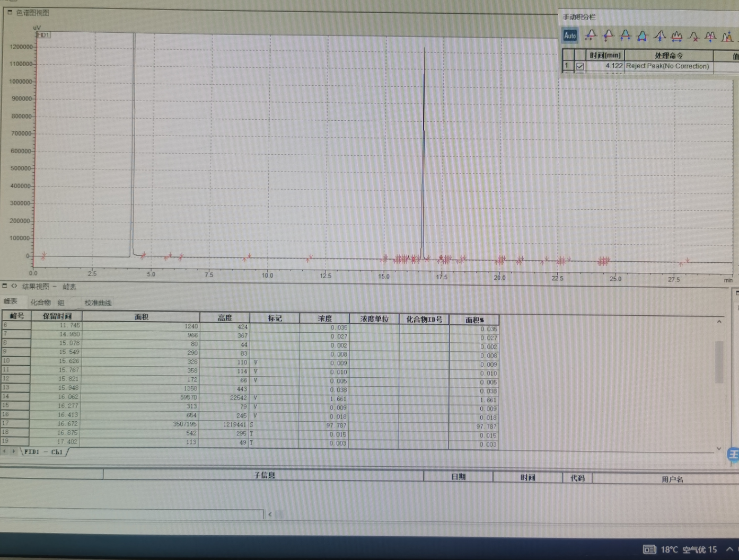Viewport: 739px width, 560px height.
Task: Click the tailing peak orange-fill tool icon
Action: pyautogui.click(x=727, y=37)
